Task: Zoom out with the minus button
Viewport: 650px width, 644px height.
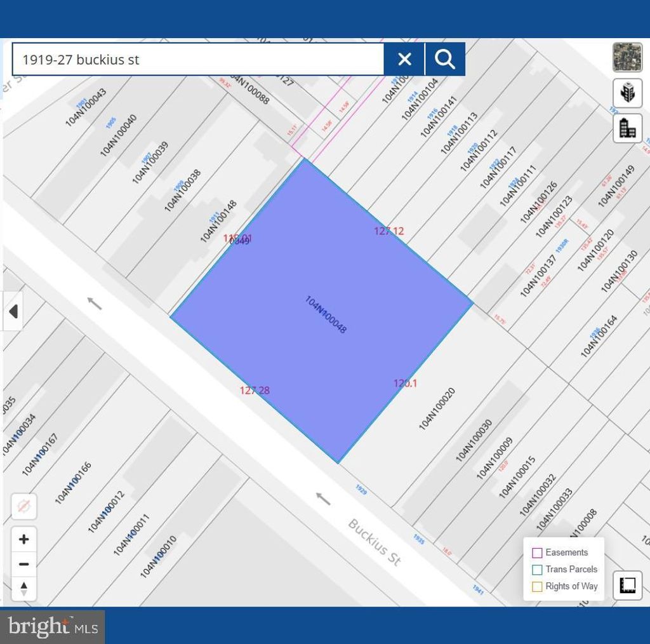Action: pos(24,564)
